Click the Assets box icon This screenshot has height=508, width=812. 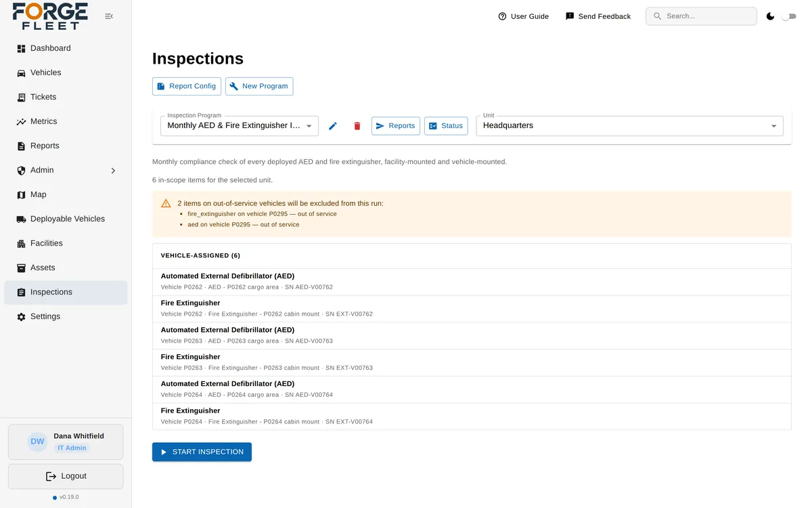click(21, 268)
